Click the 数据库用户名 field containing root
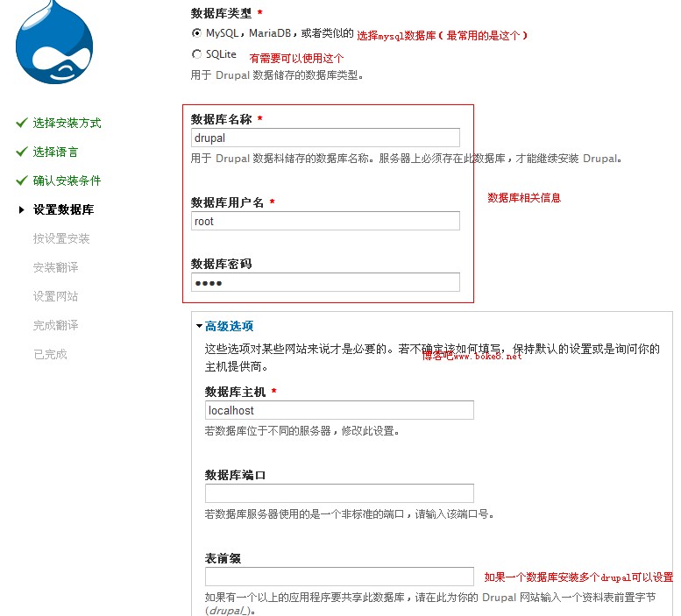 325,221
